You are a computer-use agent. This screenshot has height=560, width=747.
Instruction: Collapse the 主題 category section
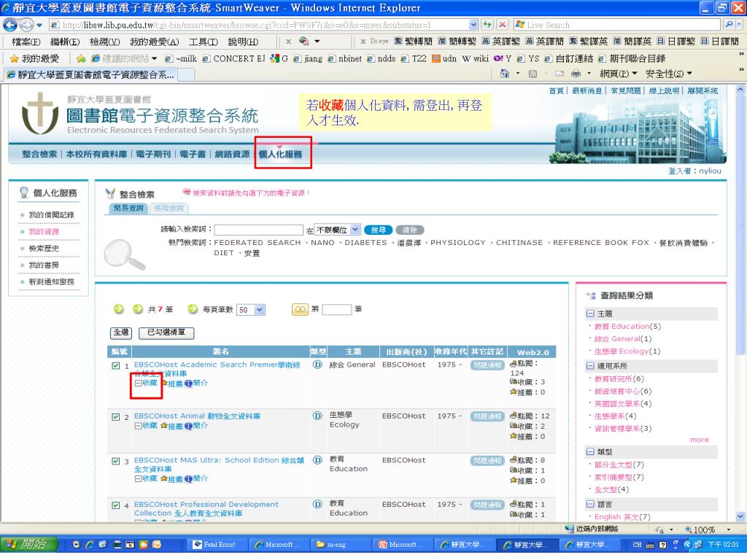(x=590, y=314)
